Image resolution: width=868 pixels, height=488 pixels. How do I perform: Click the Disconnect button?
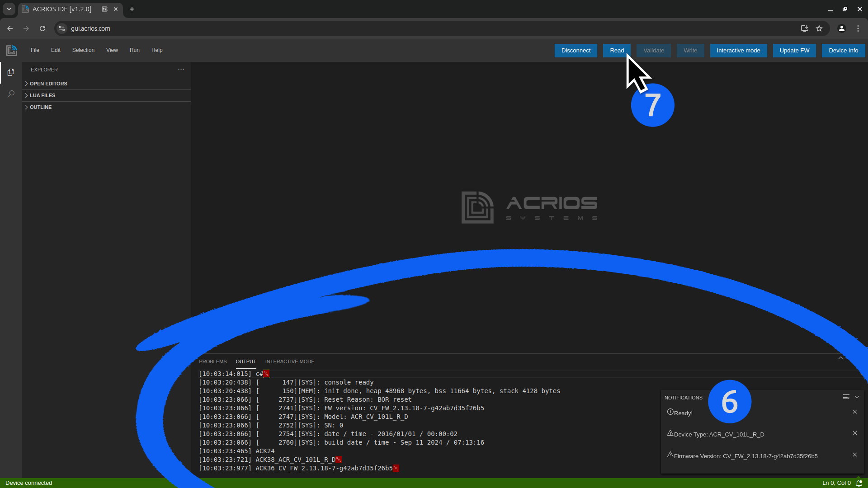click(576, 51)
